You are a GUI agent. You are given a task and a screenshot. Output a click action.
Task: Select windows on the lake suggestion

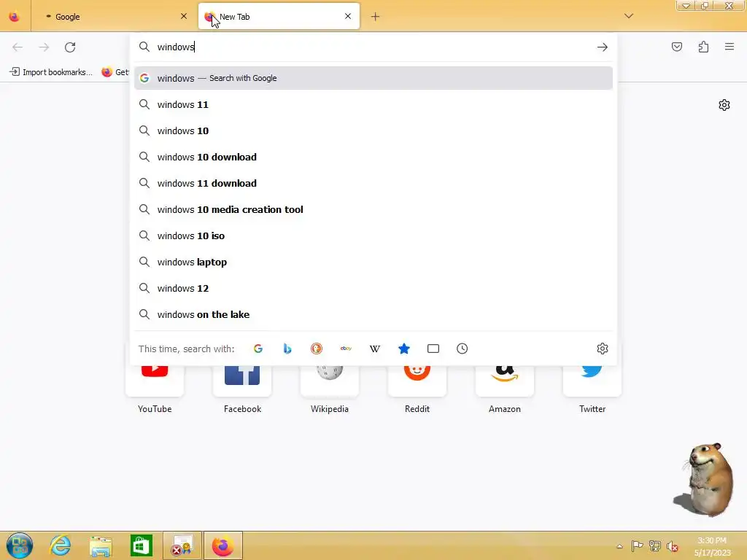pos(373,314)
